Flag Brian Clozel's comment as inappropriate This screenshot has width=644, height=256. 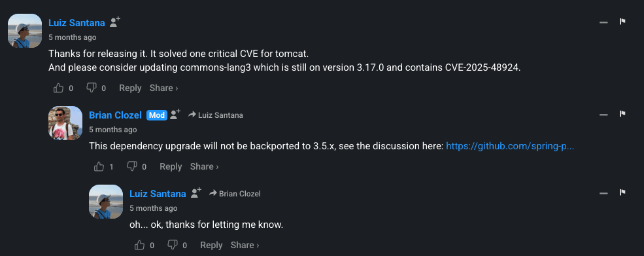tap(622, 114)
